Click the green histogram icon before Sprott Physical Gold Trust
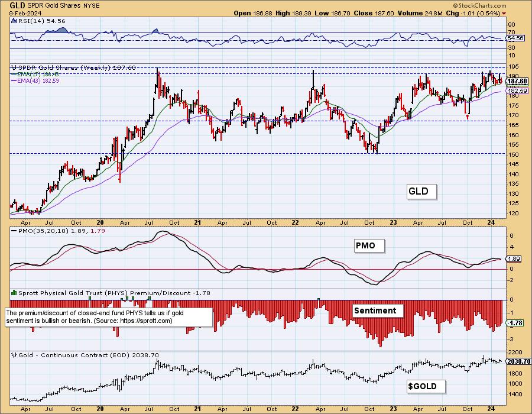The width and height of the screenshot is (532, 414). (x=14, y=293)
